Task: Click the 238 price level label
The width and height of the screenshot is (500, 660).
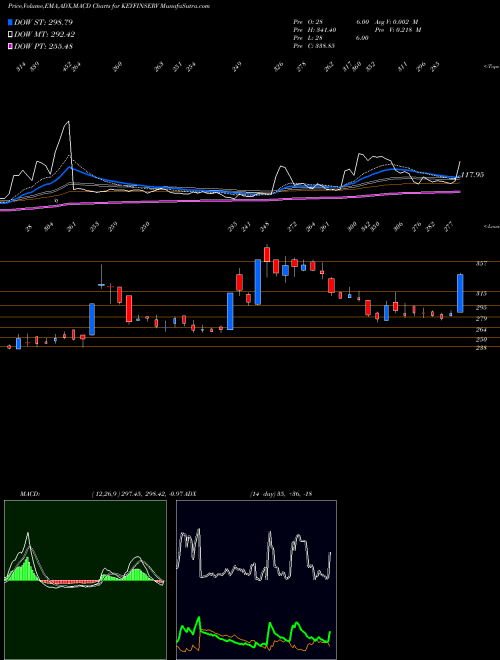Action: (x=481, y=348)
